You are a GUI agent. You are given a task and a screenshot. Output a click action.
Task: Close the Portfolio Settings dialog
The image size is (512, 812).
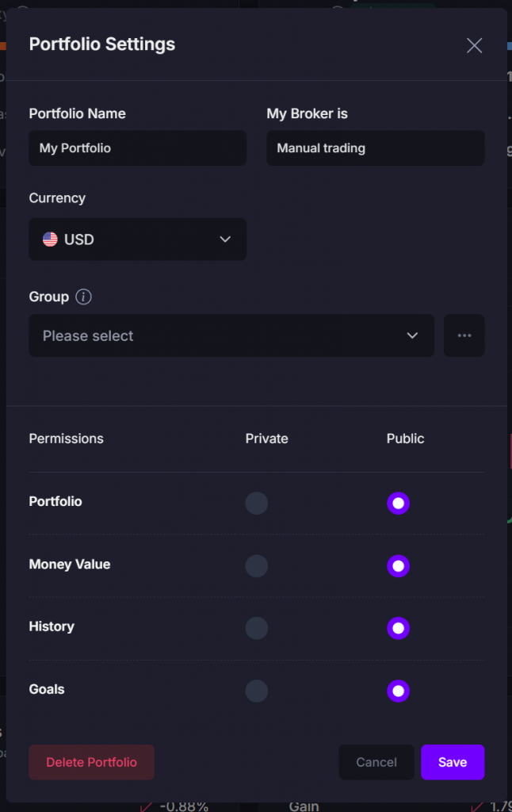(474, 45)
